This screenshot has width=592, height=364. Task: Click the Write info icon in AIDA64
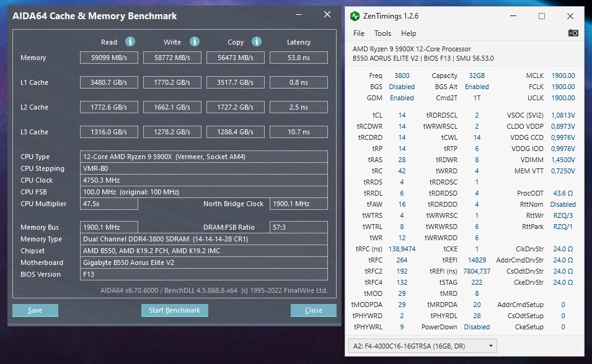(x=195, y=41)
